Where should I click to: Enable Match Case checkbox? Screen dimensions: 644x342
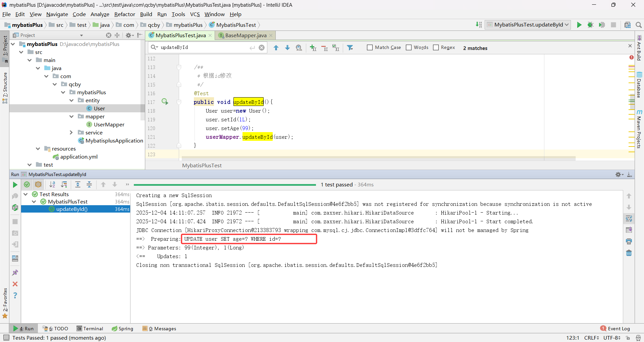pos(370,48)
